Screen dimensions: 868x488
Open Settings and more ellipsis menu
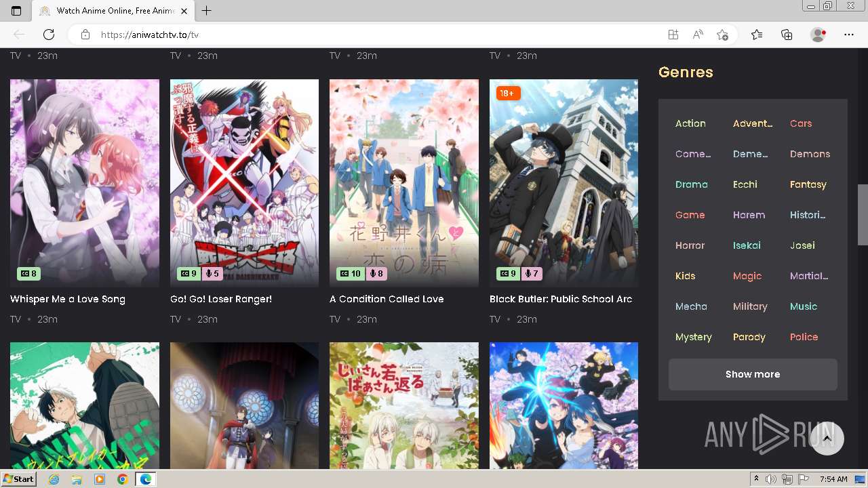(849, 35)
